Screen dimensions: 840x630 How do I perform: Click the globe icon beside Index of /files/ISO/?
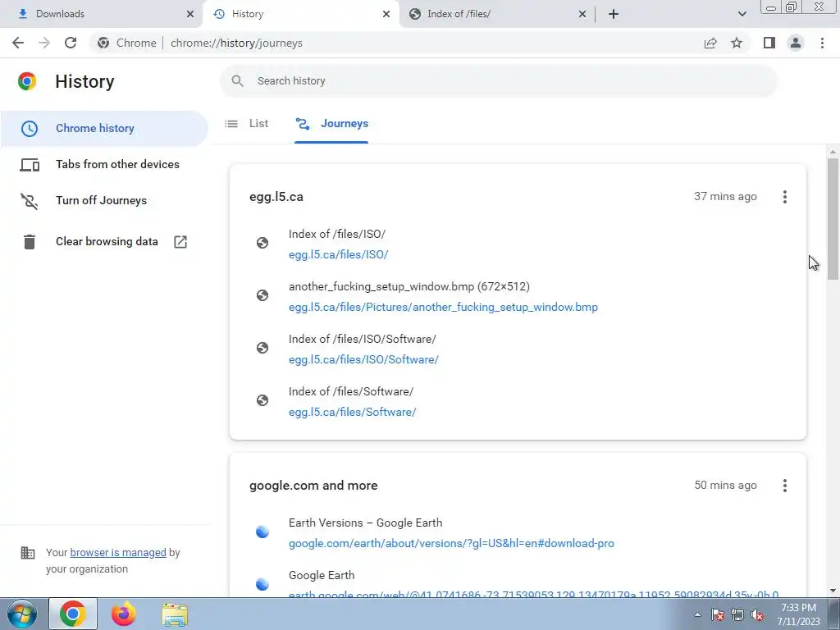point(262,243)
